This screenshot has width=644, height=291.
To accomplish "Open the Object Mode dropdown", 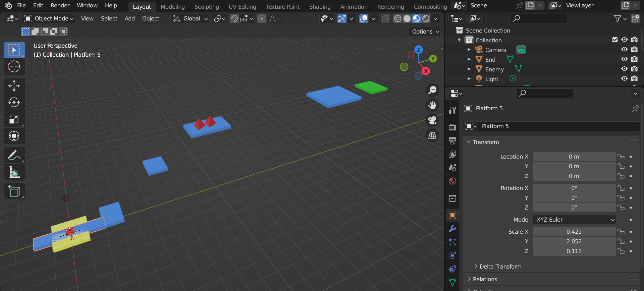I will click(x=49, y=19).
